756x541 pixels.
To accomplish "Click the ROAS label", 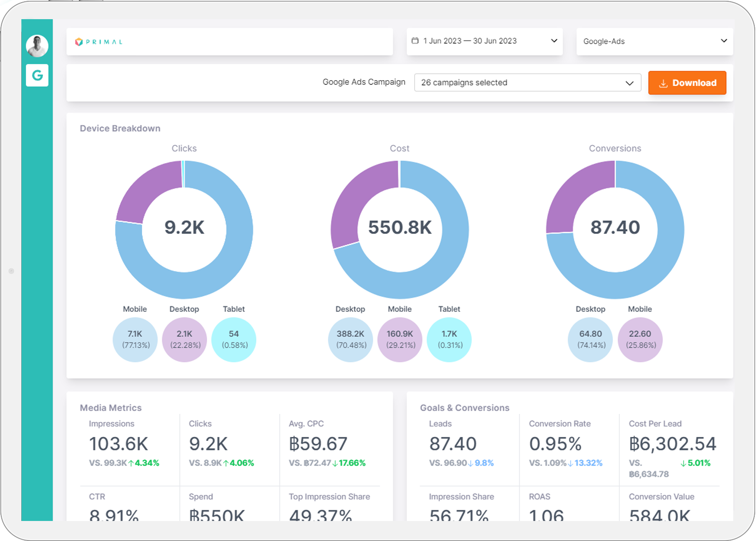I will [540, 497].
